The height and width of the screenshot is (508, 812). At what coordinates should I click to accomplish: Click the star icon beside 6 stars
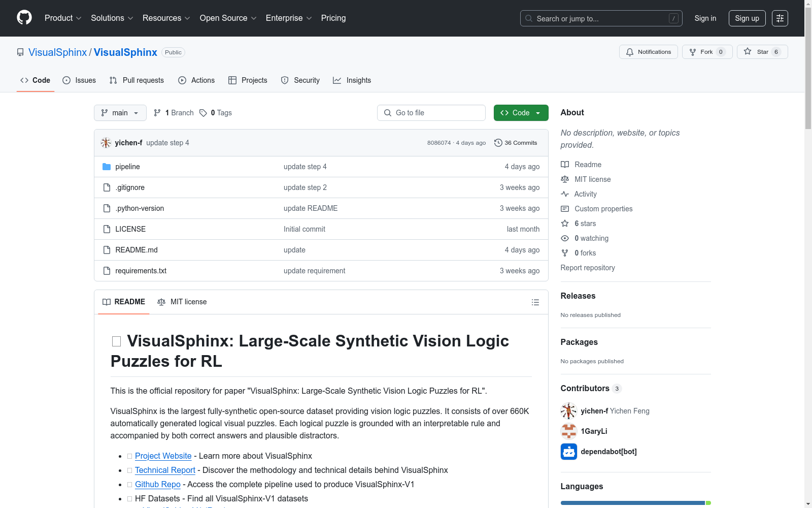(565, 224)
